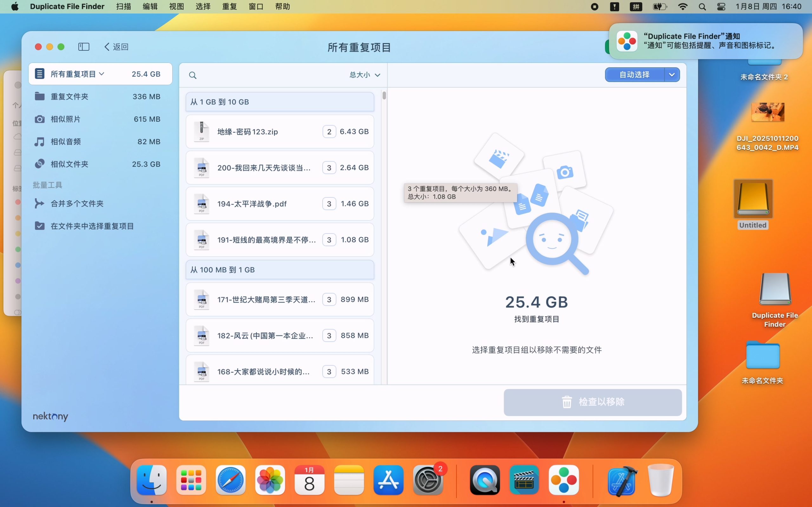Image resolution: width=812 pixels, height=507 pixels.
Task: Go back with the 返回 button
Action: pos(116,47)
